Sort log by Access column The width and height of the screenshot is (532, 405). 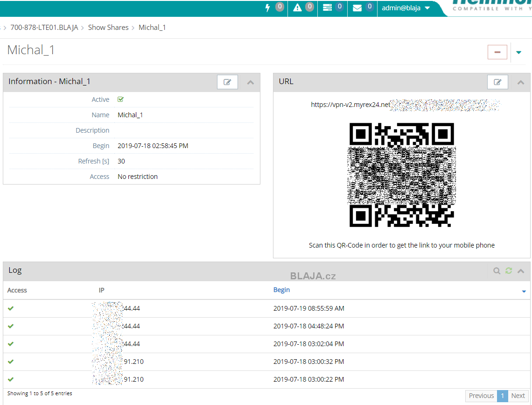click(x=17, y=290)
